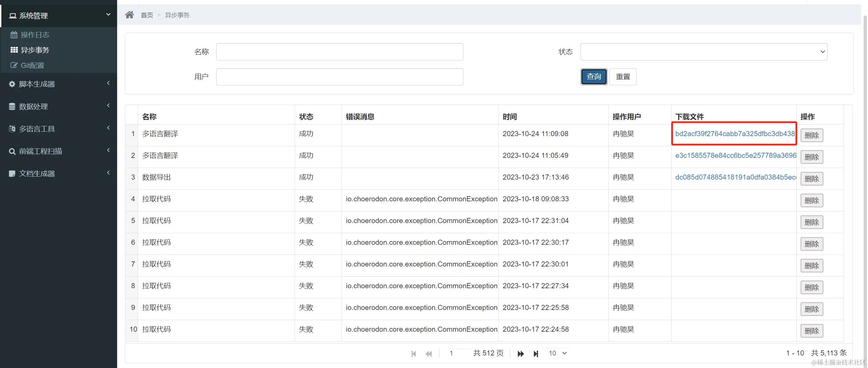Click the home icon in breadcrumb
The width and height of the screenshot is (868, 368).
(x=129, y=15)
